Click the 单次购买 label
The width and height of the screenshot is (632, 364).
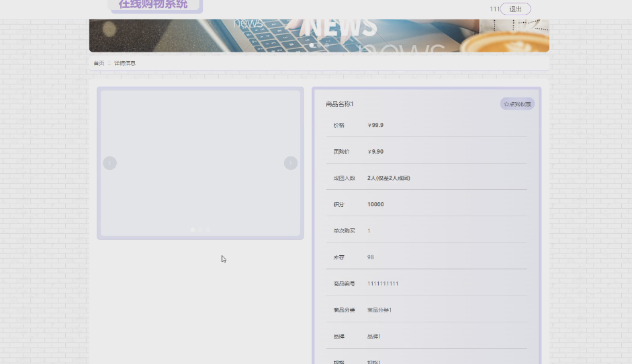coord(345,230)
